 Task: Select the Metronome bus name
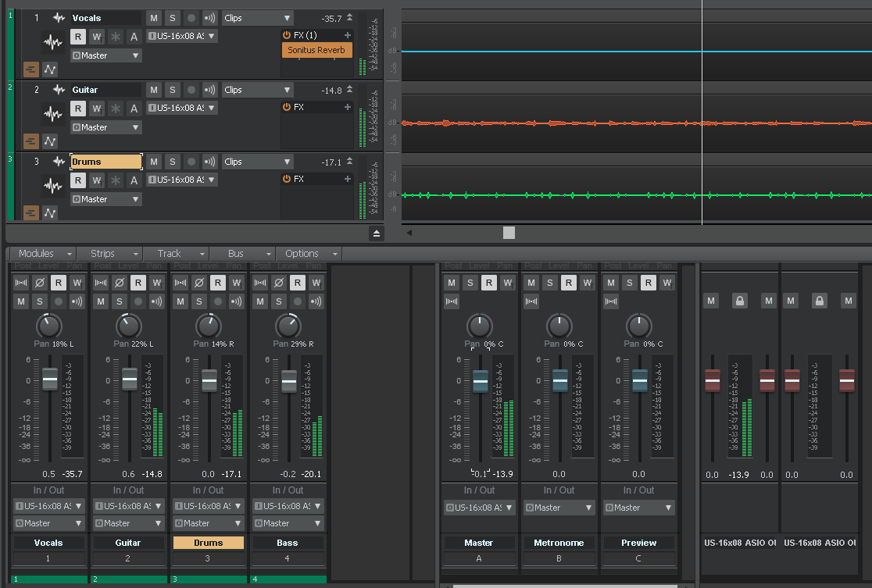[559, 543]
